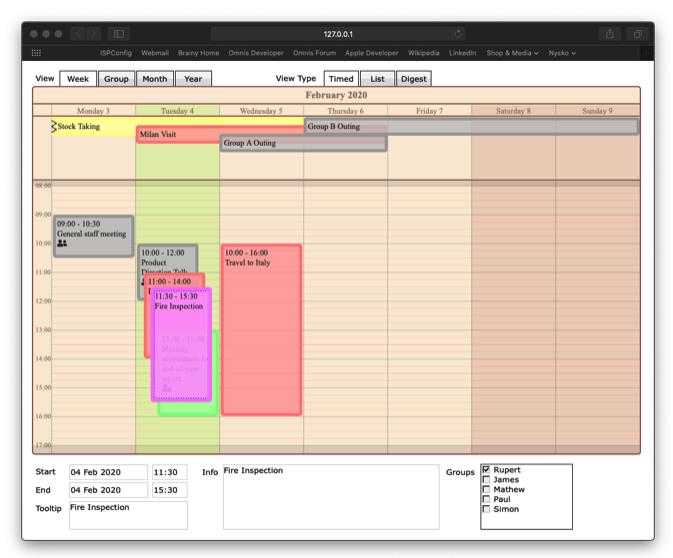The width and height of the screenshot is (673, 558).
Task: Check the Mathew group checkbox
Action: pos(486,489)
